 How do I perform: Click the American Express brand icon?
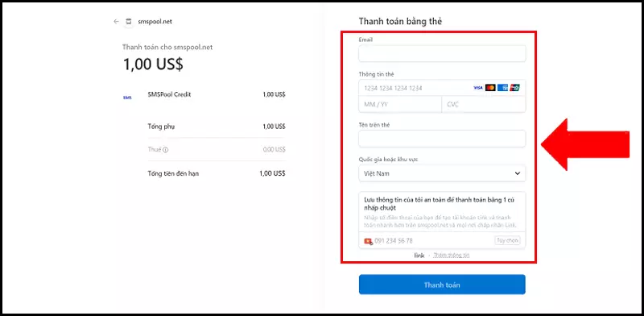point(502,88)
